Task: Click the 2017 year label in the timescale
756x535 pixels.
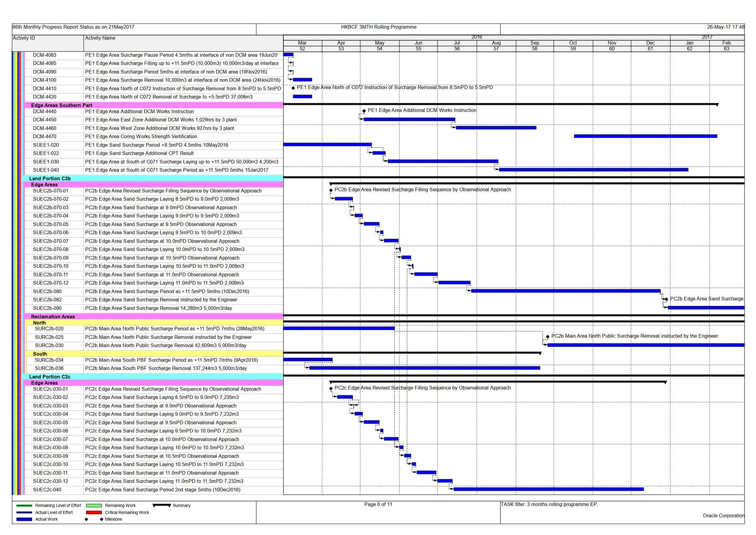Action: [x=707, y=37]
